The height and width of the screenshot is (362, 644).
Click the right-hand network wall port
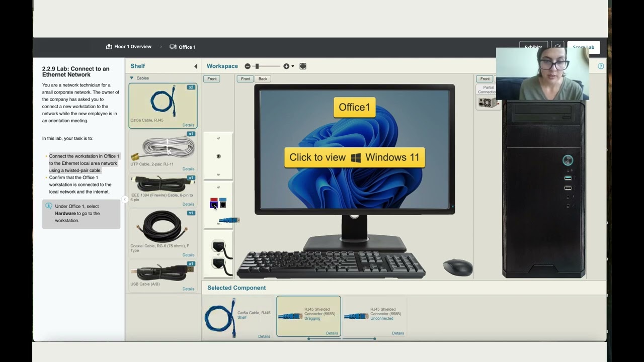[x=222, y=203]
